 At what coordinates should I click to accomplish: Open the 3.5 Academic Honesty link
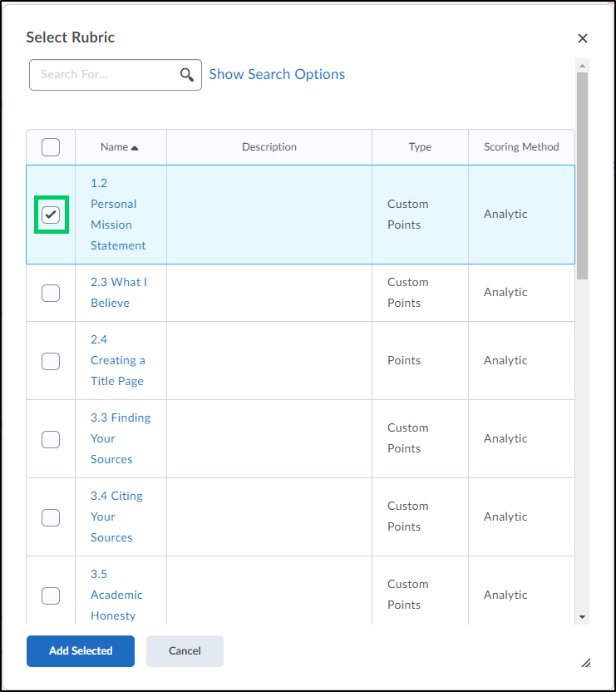116,595
